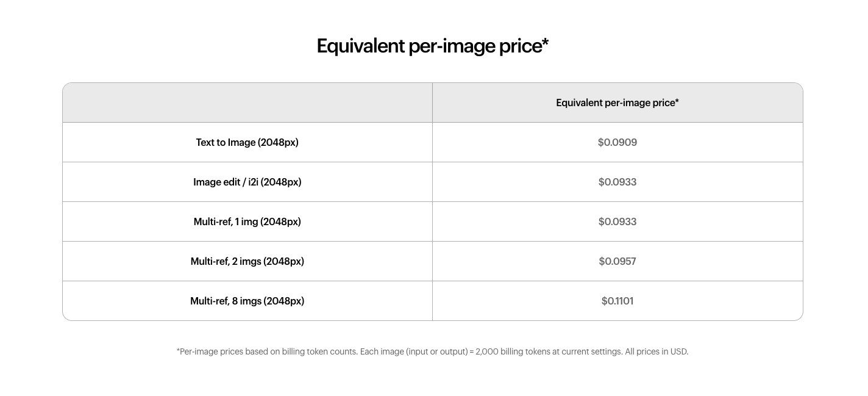Click the $0.0933 price for Multi-ref 1 img
Viewport: 868px width, 396px height.
coord(617,221)
